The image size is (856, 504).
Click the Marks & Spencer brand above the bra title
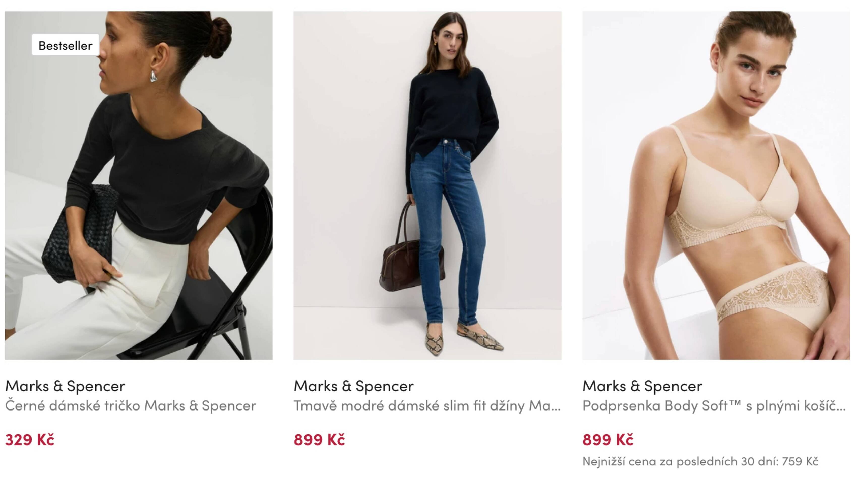[x=642, y=386]
